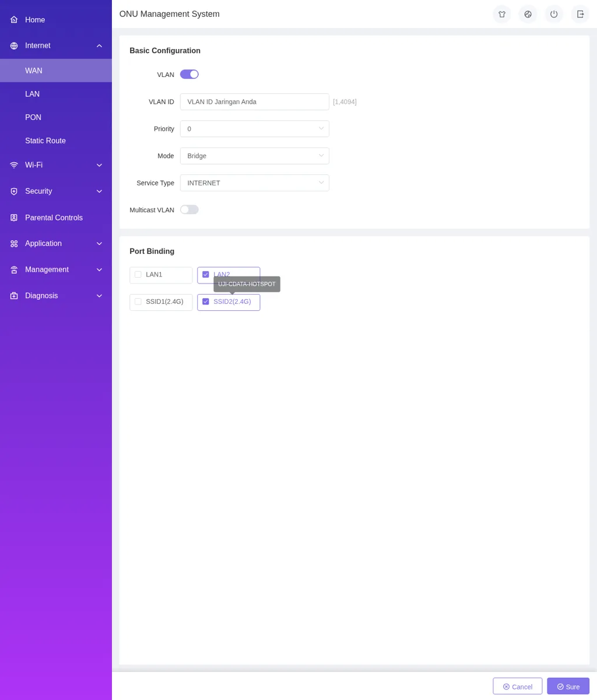Image resolution: width=597 pixels, height=700 pixels.
Task: Click the power reboot icon
Action: [x=554, y=14]
